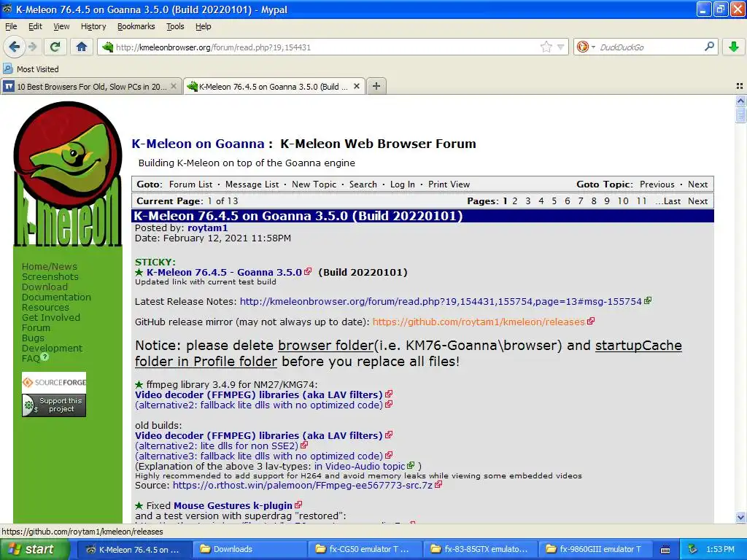Open a new tab with plus button
747x560 pixels.
[x=376, y=86]
